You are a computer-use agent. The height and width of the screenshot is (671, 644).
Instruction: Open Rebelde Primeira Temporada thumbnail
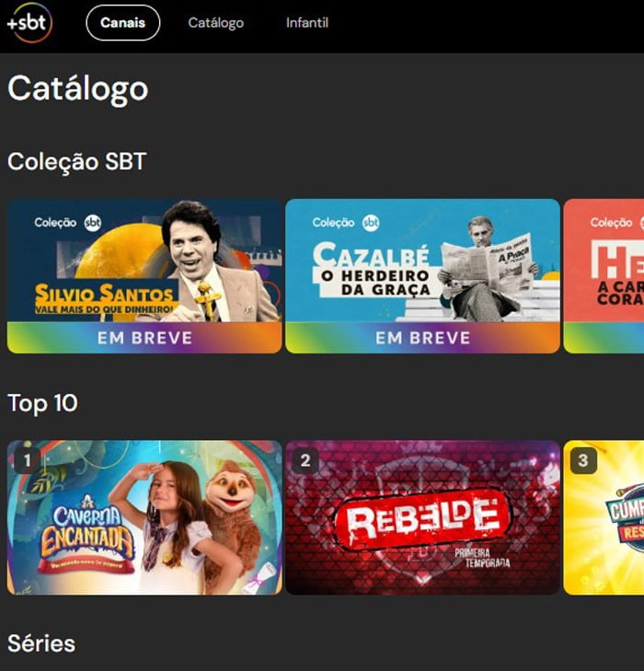[422, 517]
